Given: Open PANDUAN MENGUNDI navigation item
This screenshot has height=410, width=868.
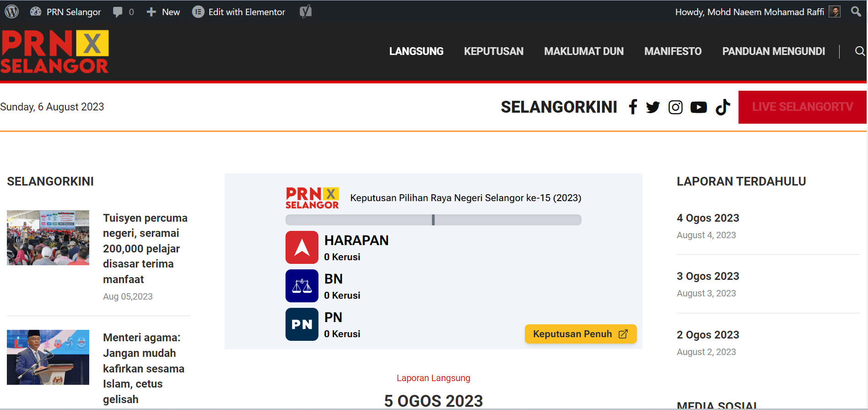Looking at the screenshot, I should tap(774, 51).
